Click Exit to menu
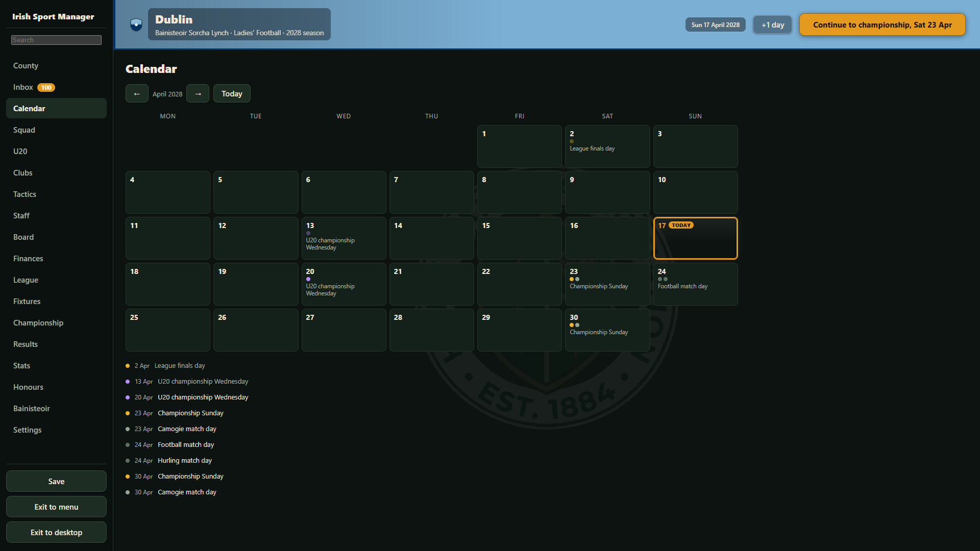Screen dimensions: 980x551 point(56,507)
